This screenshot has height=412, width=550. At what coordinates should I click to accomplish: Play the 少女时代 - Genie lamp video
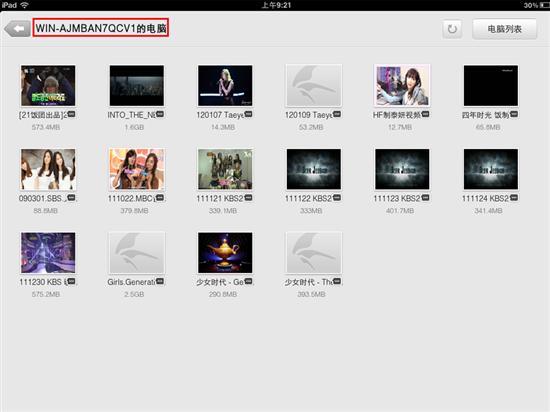click(x=225, y=252)
